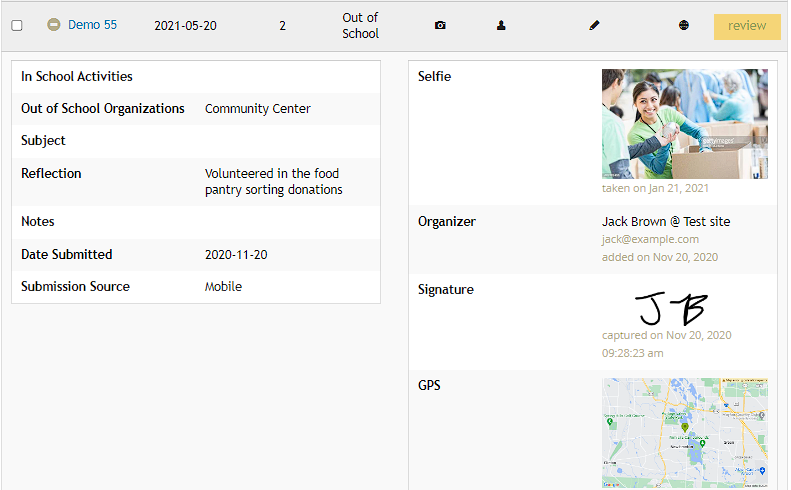Screen dimensions: 791x490
Task: Click the GPS globe icon
Action: click(x=684, y=26)
